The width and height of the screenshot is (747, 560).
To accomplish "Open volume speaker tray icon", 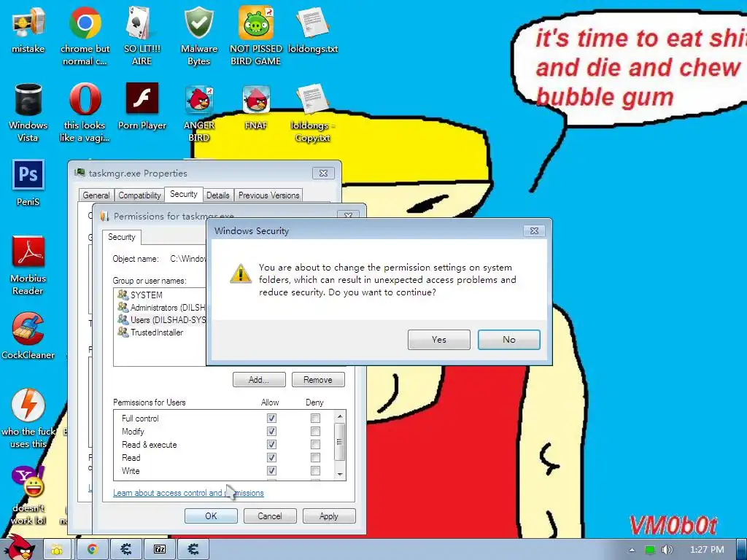I will click(x=667, y=550).
